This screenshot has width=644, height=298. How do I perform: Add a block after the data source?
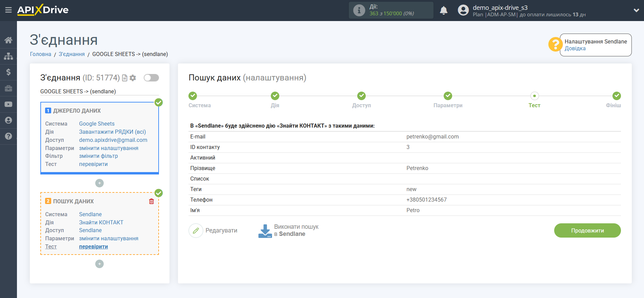point(99,183)
